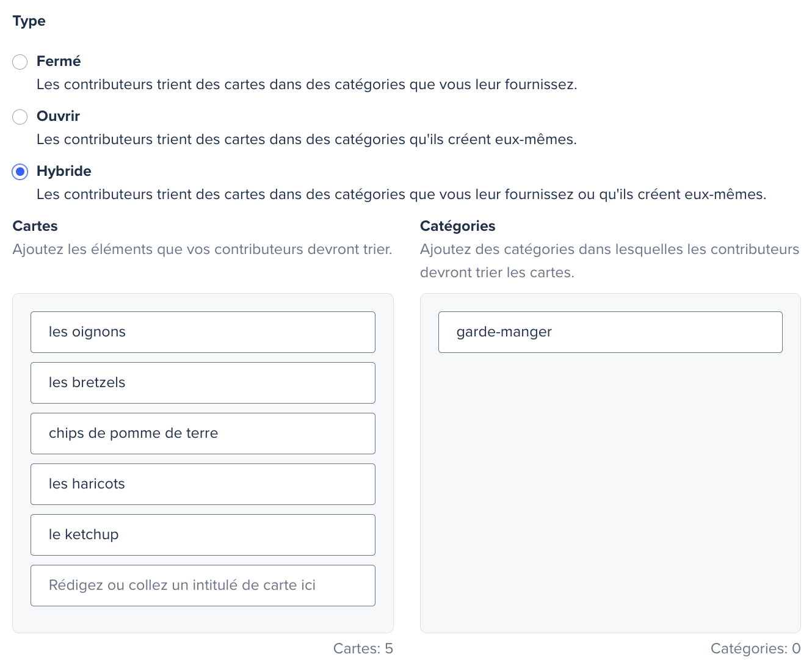Click the empty "Rédigez ou collez" card field

pyautogui.click(x=203, y=586)
